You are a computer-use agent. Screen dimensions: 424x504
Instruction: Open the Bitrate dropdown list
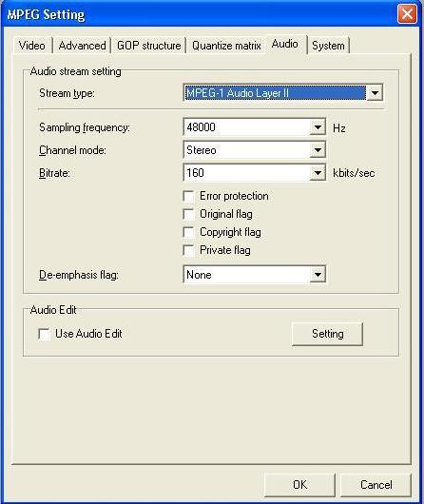(318, 173)
